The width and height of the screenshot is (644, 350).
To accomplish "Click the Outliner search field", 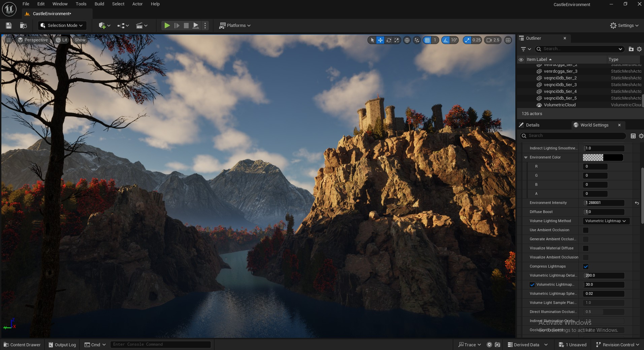I will [x=579, y=49].
